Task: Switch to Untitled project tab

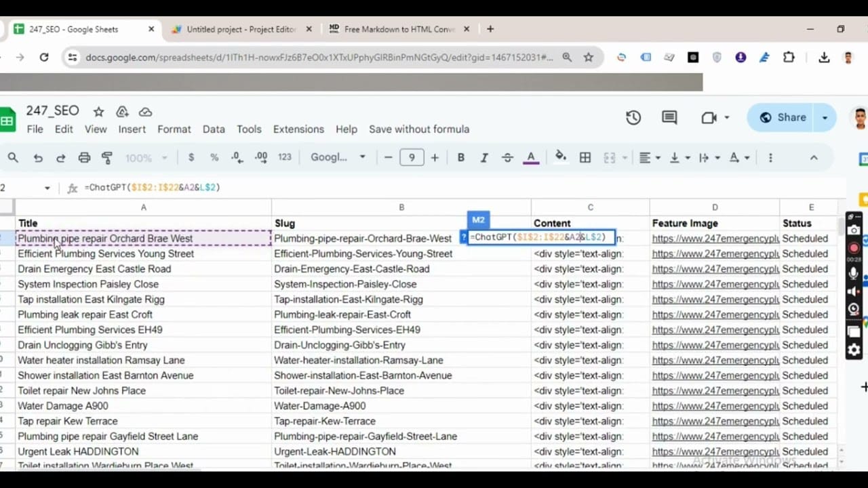Action: coord(241,29)
